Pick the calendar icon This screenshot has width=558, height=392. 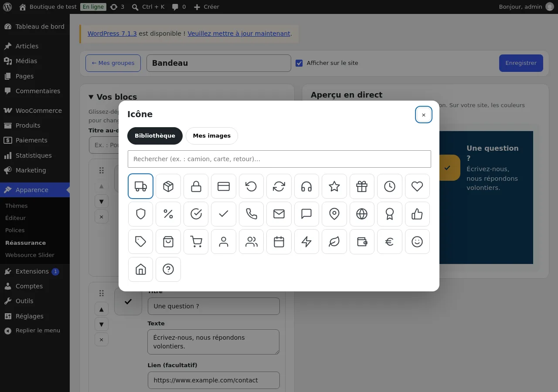pyautogui.click(x=279, y=242)
